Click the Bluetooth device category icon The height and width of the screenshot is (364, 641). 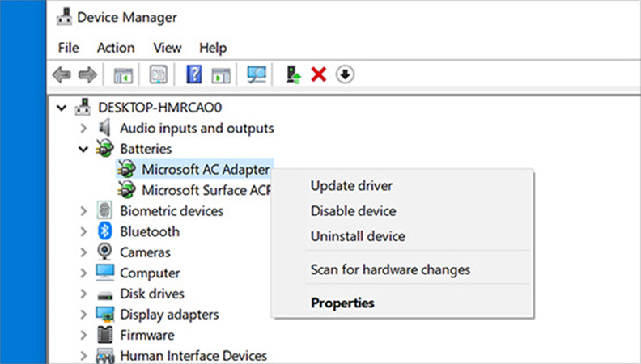(105, 231)
